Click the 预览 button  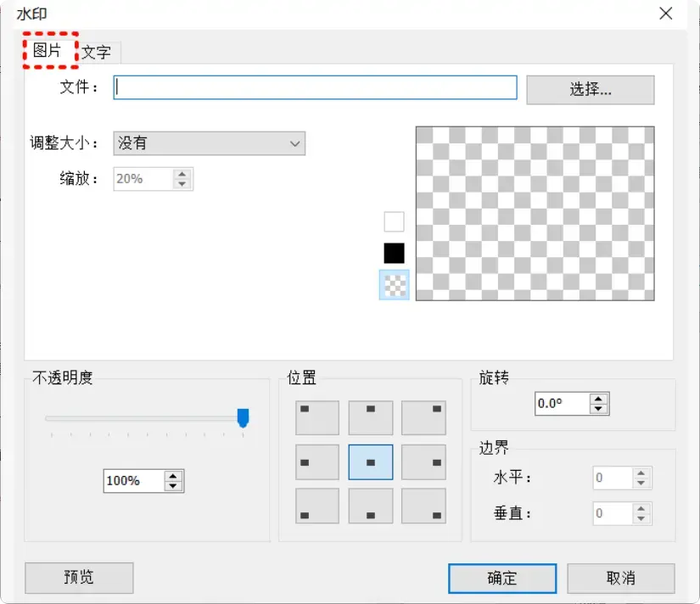[x=78, y=578]
